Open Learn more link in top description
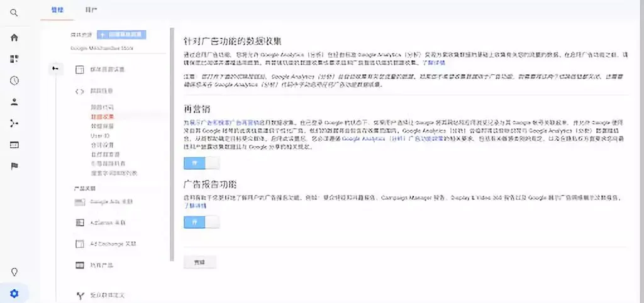Viewport: 644px width, 303px height. tap(434, 63)
